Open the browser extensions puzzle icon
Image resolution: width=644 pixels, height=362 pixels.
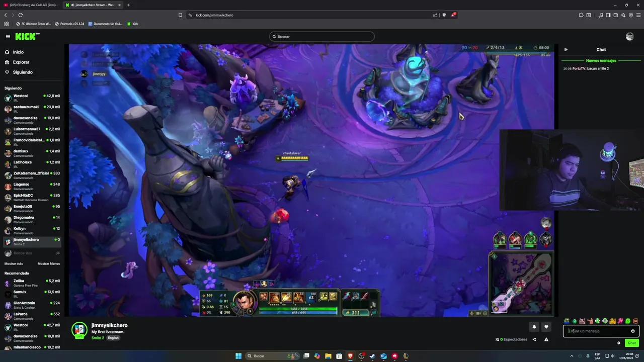(581, 15)
